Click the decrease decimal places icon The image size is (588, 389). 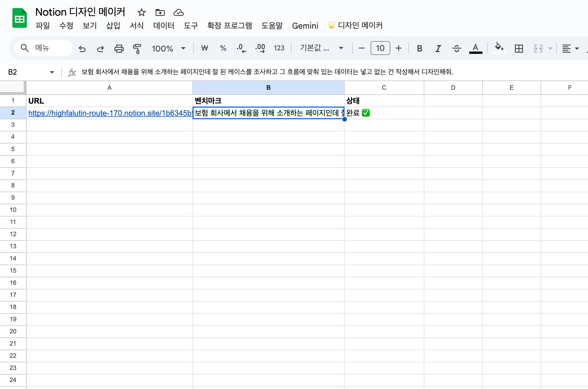241,48
